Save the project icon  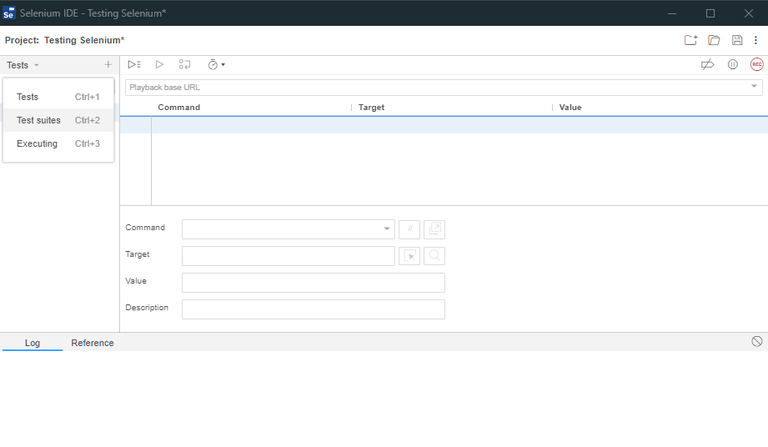[x=737, y=40]
